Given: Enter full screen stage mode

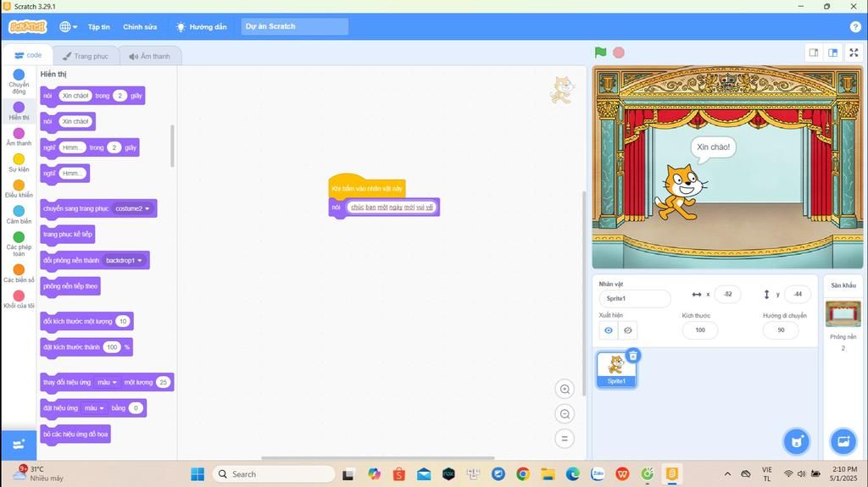Looking at the screenshot, I should [x=854, y=53].
